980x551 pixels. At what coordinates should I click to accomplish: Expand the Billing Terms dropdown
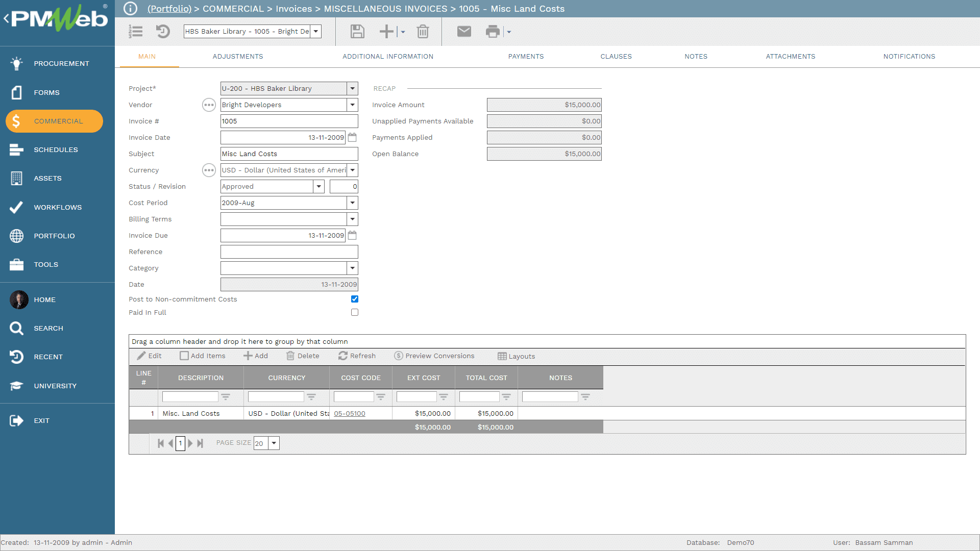click(x=353, y=219)
